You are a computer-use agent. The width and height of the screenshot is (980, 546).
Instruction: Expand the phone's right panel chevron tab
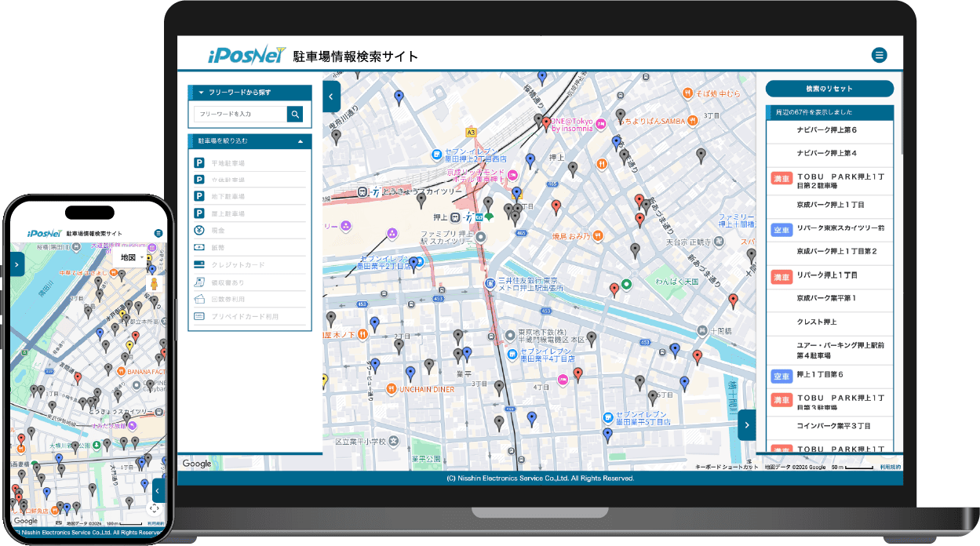pos(158,490)
